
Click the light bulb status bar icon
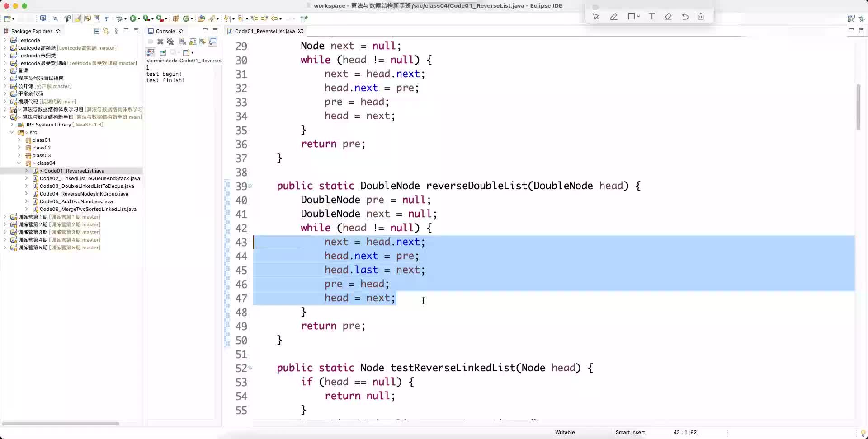(863, 433)
